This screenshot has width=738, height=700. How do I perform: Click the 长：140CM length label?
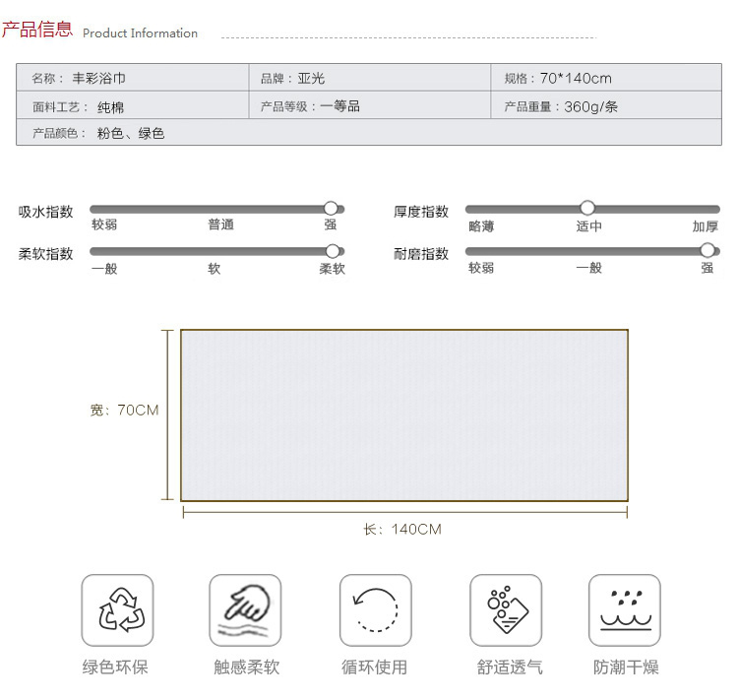(x=402, y=530)
